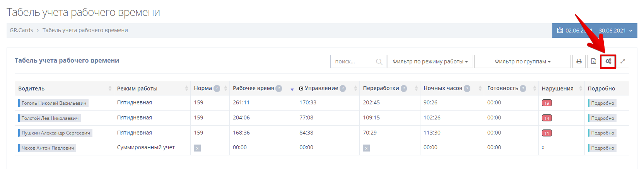Click the help icon next to Ночных часов

click(x=467, y=89)
